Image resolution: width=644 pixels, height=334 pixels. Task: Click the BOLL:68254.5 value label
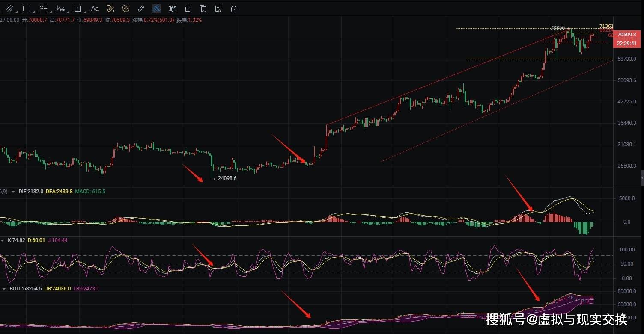click(x=26, y=289)
